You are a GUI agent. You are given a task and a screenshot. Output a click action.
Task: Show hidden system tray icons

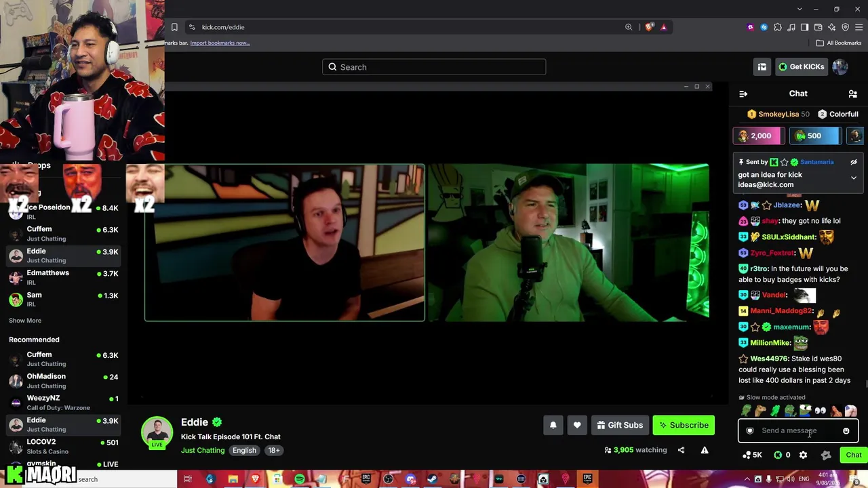tap(748, 479)
